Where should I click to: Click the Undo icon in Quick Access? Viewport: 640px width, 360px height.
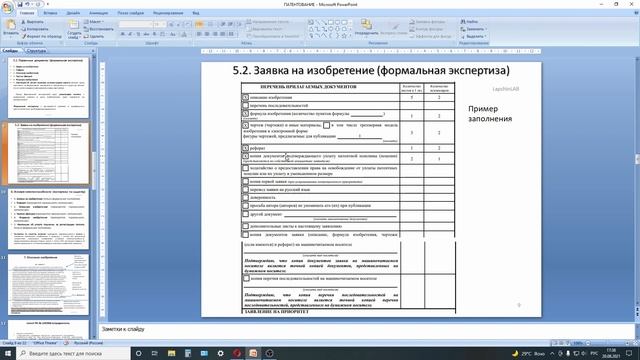tap(27, 4)
